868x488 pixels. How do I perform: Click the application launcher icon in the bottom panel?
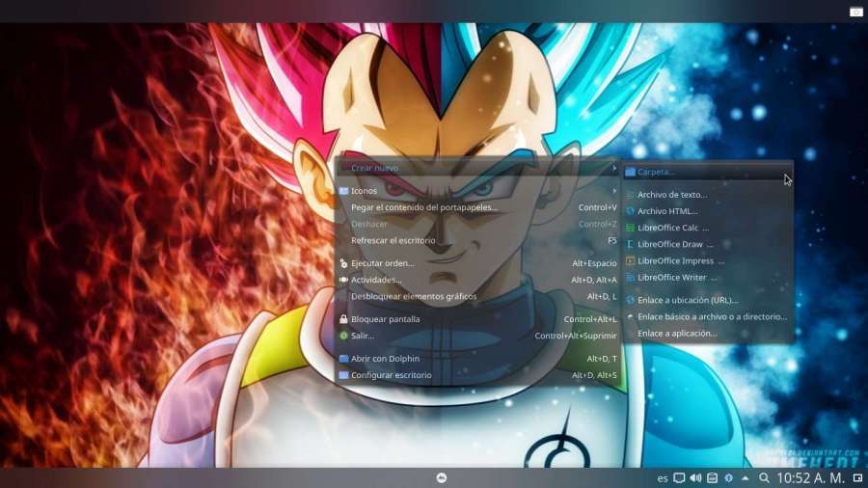point(441,477)
